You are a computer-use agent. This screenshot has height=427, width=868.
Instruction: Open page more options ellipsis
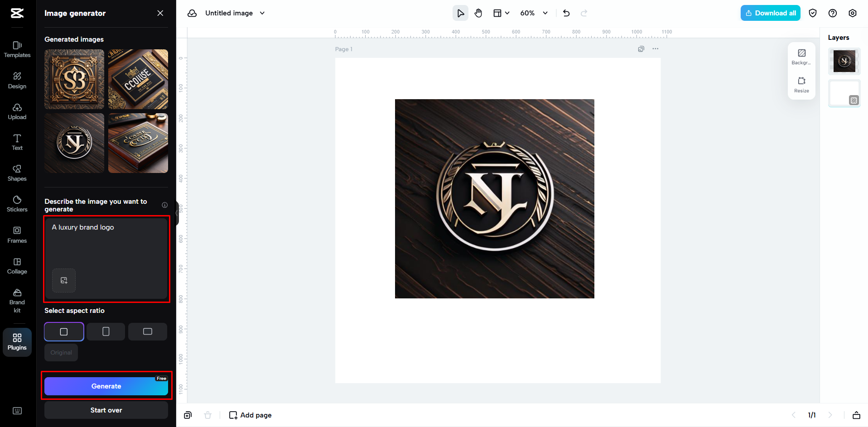(655, 49)
